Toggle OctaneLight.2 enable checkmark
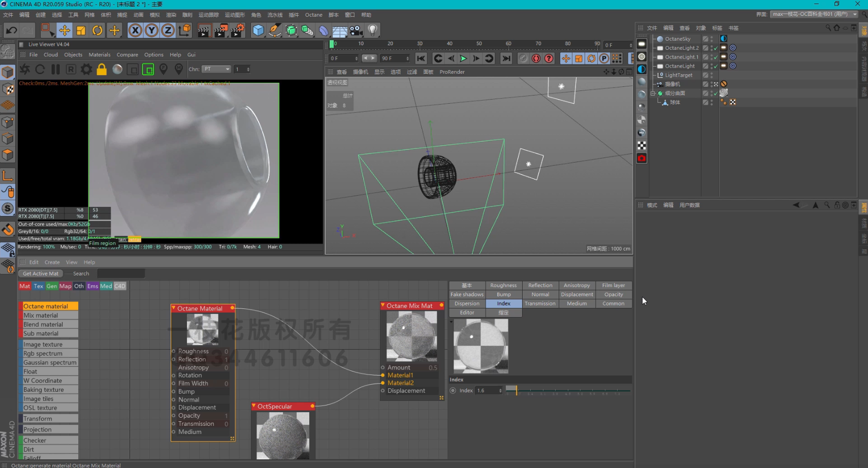This screenshot has width=868, height=468. (x=715, y=48)
